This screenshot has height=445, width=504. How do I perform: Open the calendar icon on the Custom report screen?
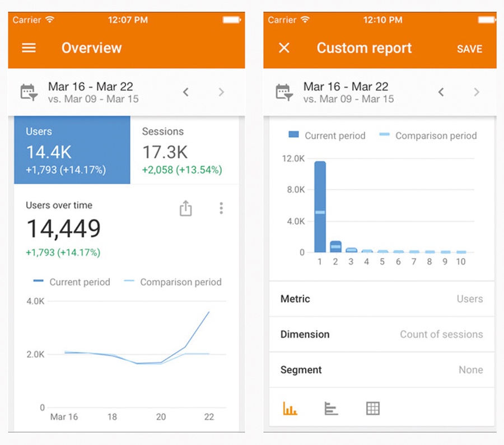click(283, 92)
